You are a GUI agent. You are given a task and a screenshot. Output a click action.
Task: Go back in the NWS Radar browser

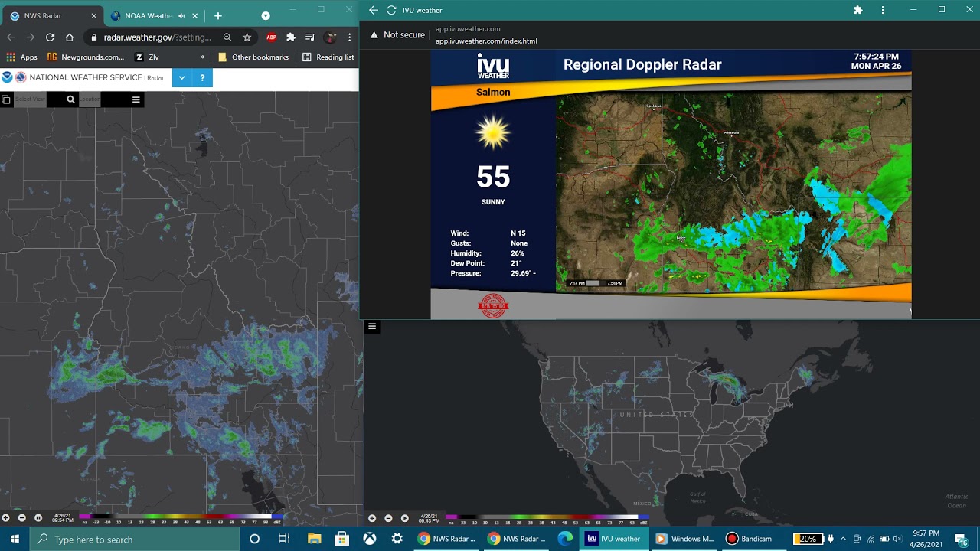[x=11, y=37]
